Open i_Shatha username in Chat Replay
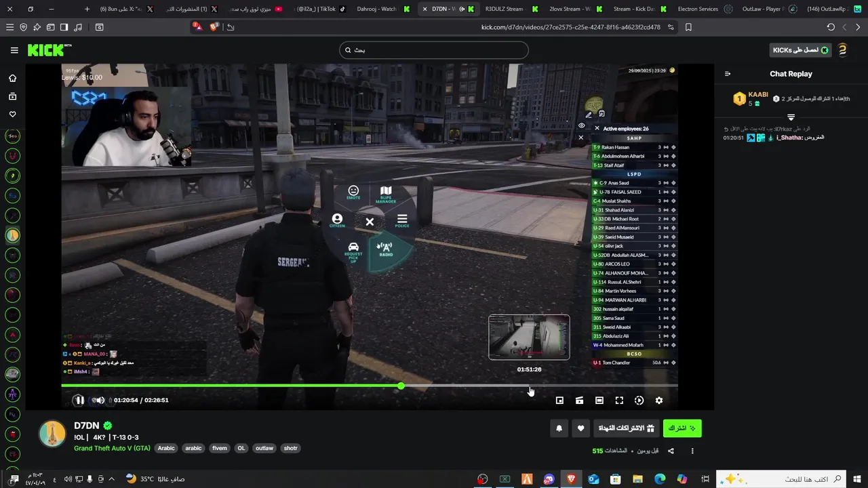The height and width of the screenshot is (488, 868). click(790, 138)
